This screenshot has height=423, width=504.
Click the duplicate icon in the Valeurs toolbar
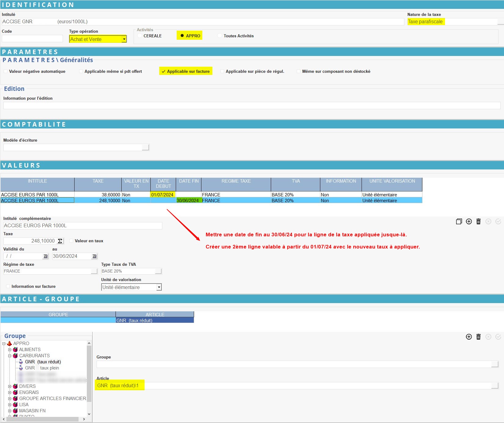point(459,221)
